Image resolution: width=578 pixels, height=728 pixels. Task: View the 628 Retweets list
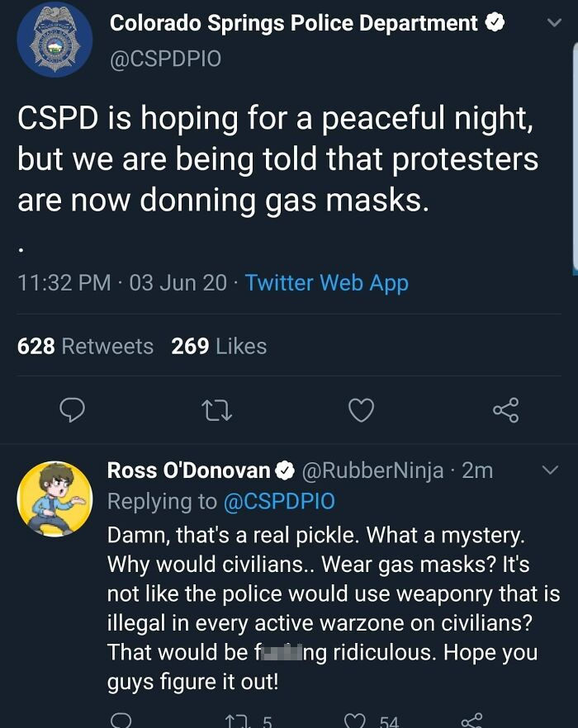(86, 347)
